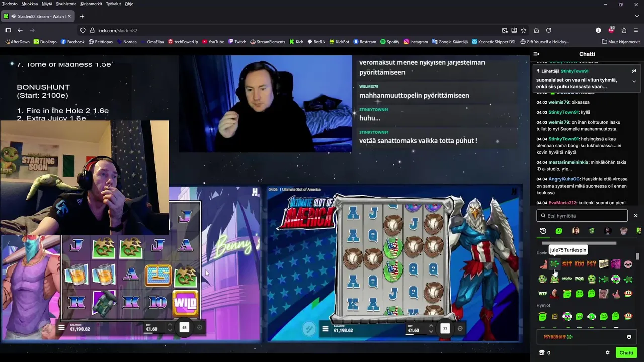Open the Duolingo bookmark
The height and width of the screenshot is (362, 644).
click(x=45, y=42)
